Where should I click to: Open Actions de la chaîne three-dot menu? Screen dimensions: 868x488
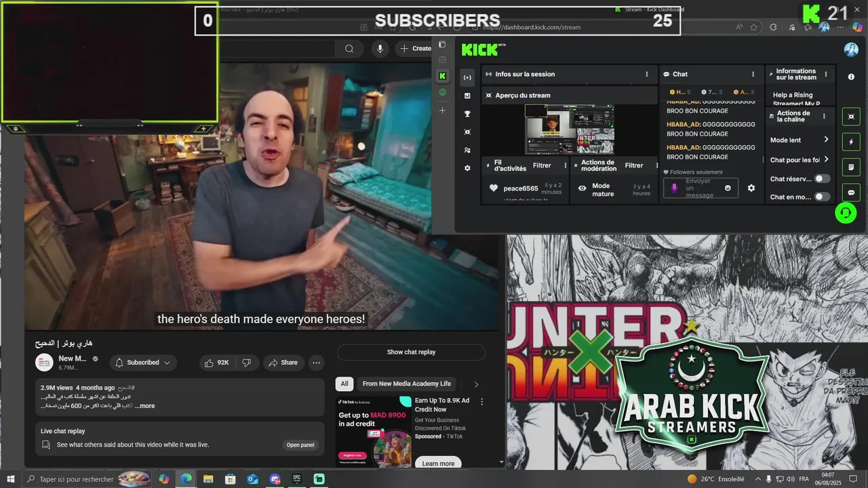click(x=824, y=117)
